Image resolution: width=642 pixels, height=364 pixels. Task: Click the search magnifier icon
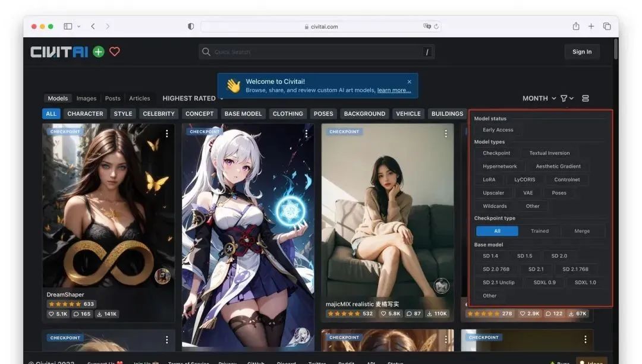pos(206,52)
